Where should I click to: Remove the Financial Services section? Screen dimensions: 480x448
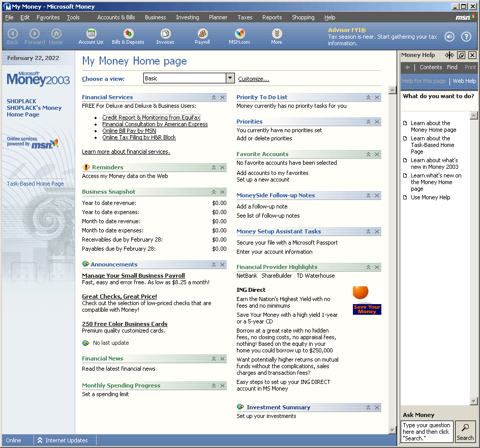(223, 97)
